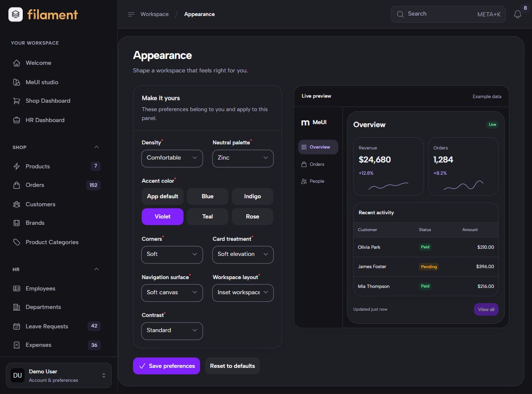Click the Welcome home icon
The image size is (532, 394).
(17, 63)
